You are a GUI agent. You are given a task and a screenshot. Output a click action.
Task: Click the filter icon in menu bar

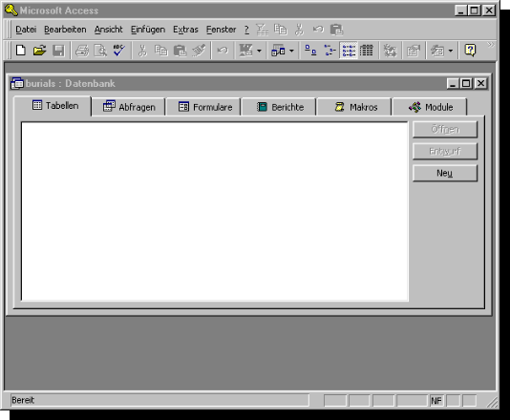click(x=262, y=30)
